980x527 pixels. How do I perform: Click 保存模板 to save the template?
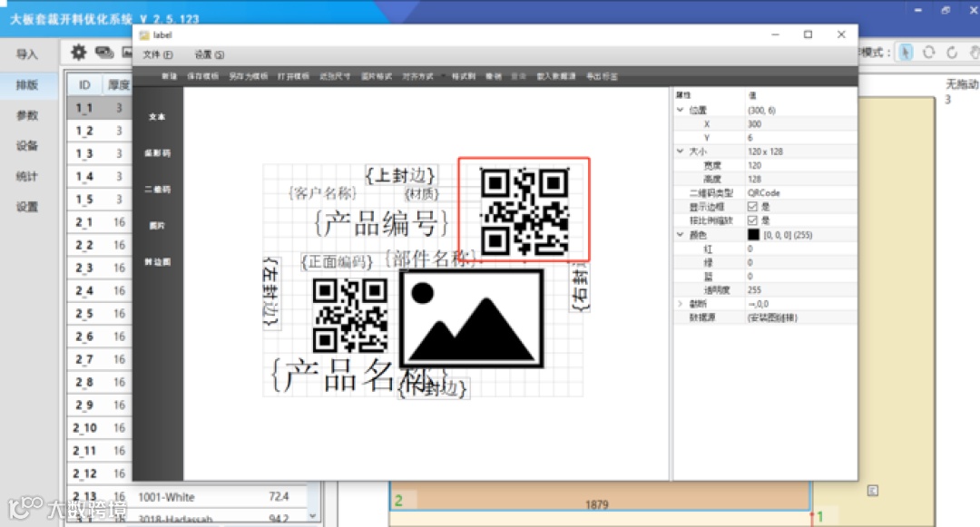point(202,76)
